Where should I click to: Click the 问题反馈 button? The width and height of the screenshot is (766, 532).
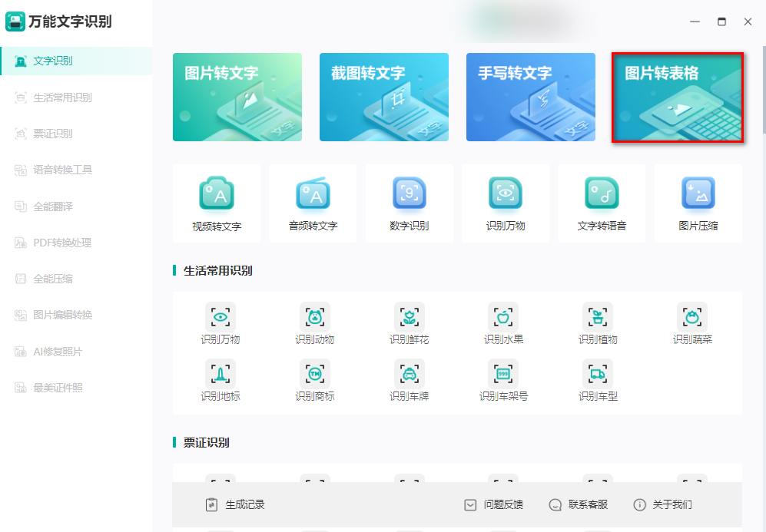pos(493,504)
